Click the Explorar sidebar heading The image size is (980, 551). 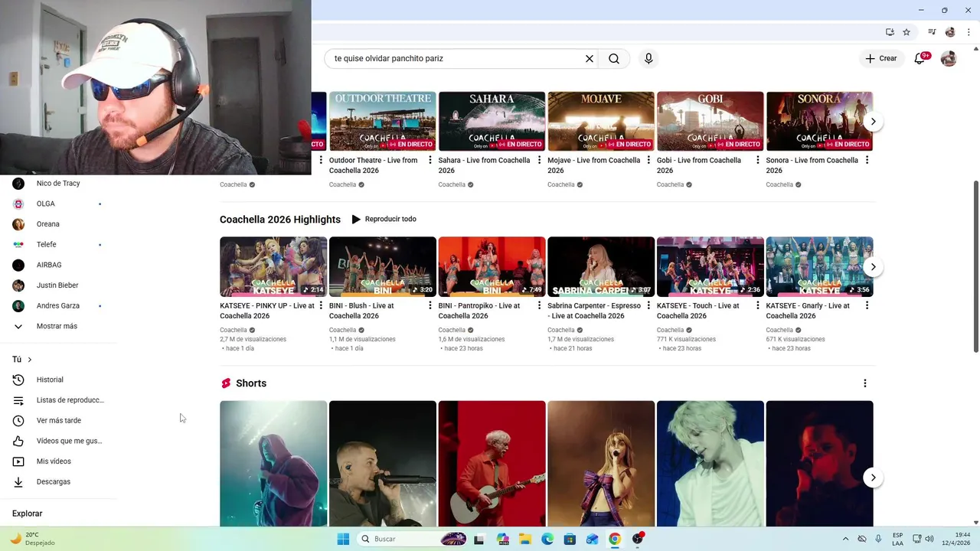tap(28, 514)
